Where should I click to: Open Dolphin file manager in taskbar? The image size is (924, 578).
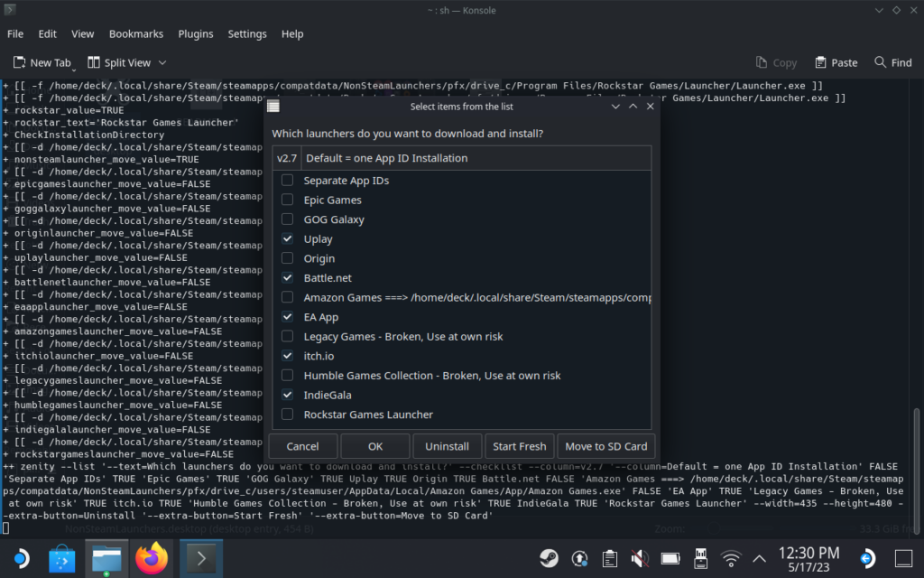coord(106,559)
